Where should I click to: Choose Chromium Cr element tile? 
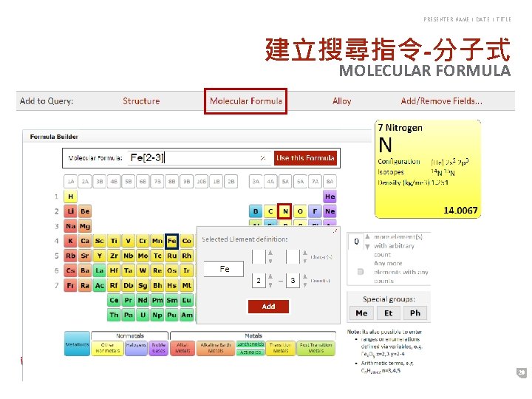(x=143, y=241)
